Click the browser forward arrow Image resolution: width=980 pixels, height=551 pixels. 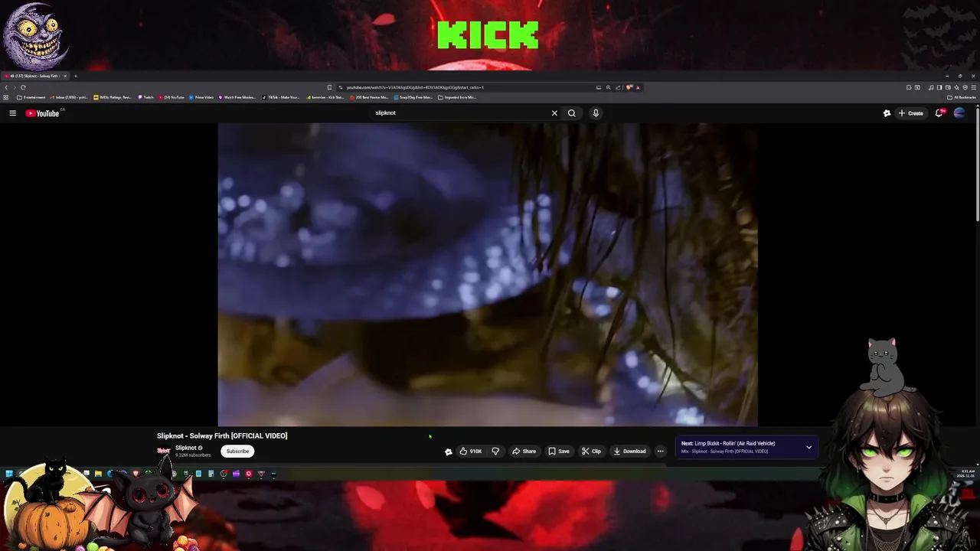click(x=15, y=87)
